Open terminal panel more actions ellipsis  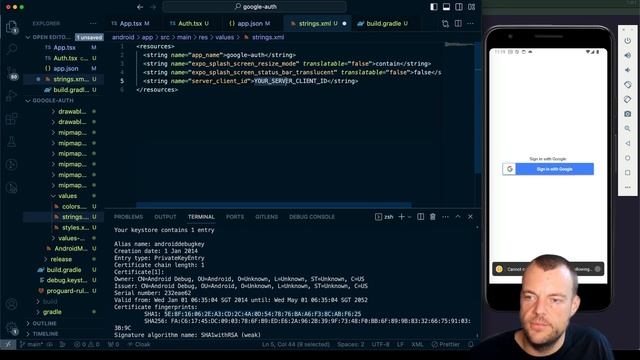(445, 217)
